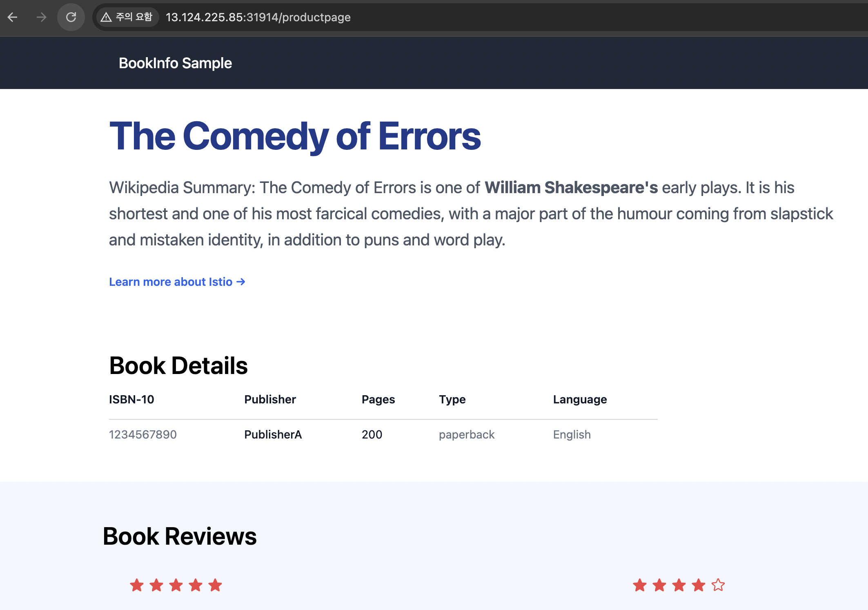Click the empty fifth star in second review

coord(718,585)
